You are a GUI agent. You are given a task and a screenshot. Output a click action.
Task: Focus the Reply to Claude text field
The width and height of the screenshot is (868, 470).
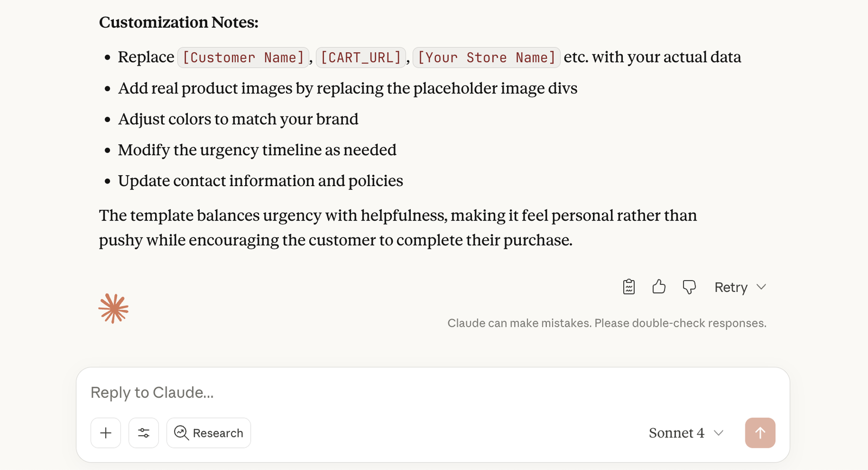[380, 392]
